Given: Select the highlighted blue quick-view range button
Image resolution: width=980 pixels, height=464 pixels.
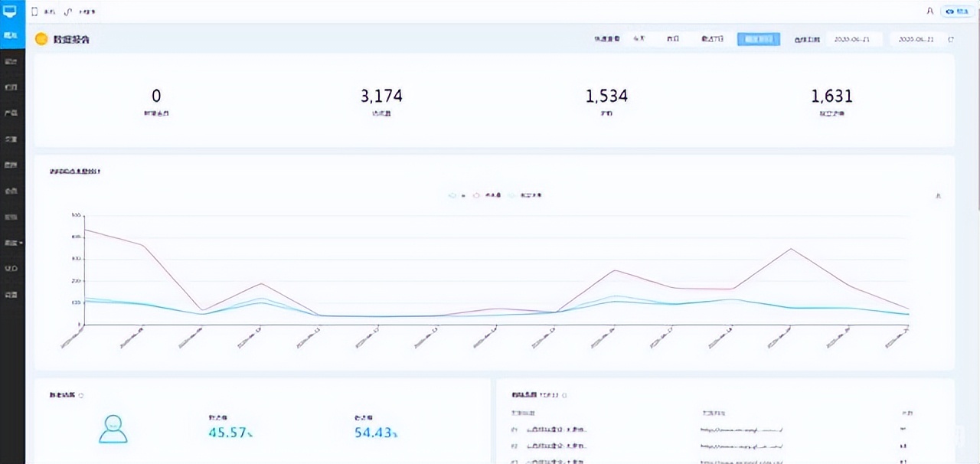Looking at the screenshot, I should [x=758, y=39].
